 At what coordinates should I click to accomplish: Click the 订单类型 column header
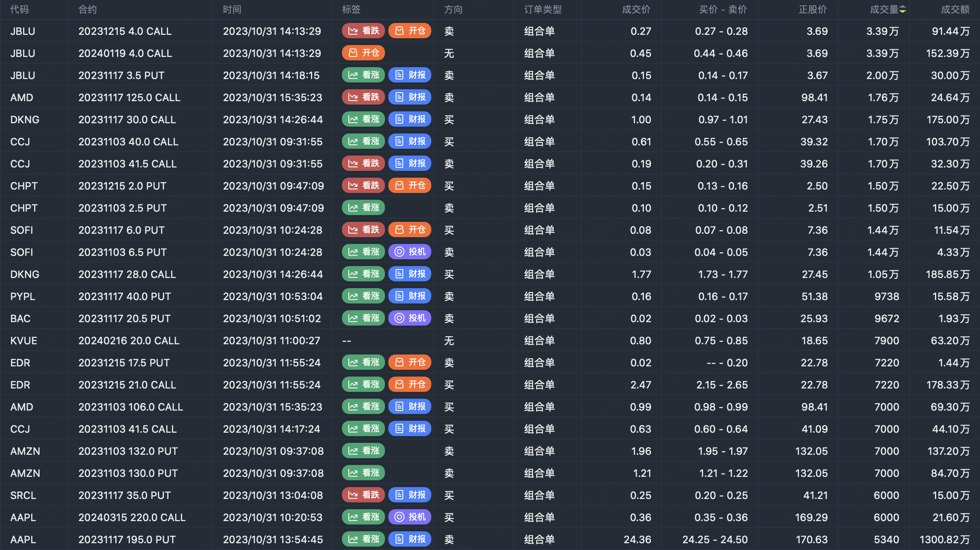pos(543,9)
